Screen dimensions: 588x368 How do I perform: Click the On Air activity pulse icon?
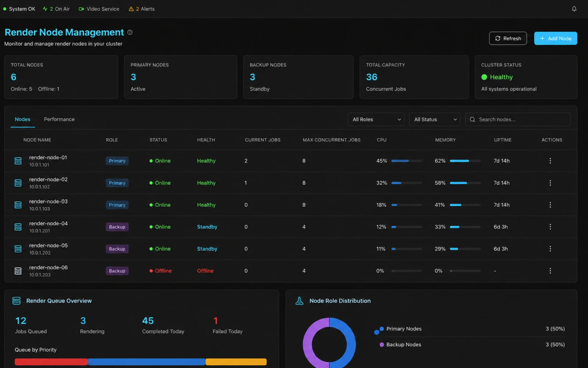[45, 9]
